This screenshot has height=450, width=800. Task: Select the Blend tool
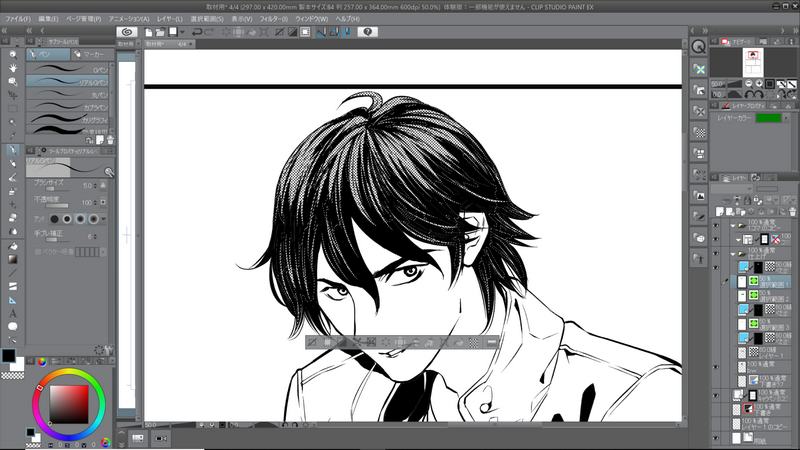pyautogui.click(x=13, y=232)
